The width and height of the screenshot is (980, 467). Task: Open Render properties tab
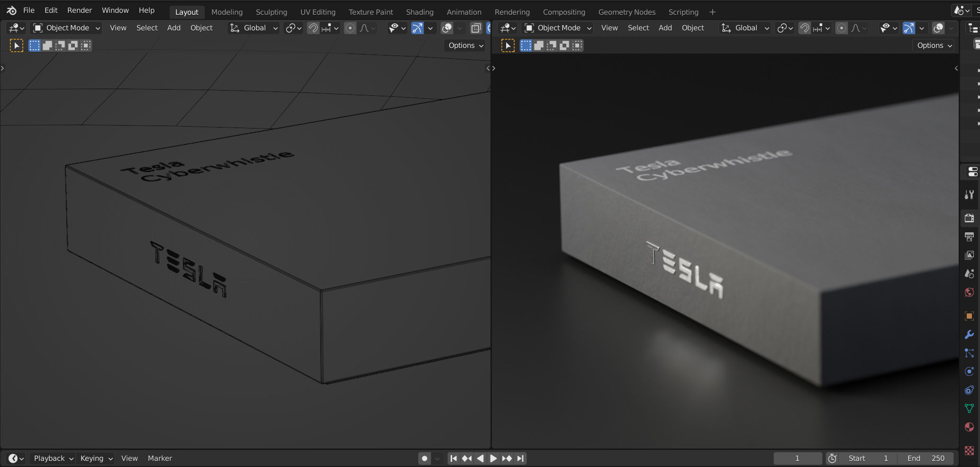pos(969,218)
